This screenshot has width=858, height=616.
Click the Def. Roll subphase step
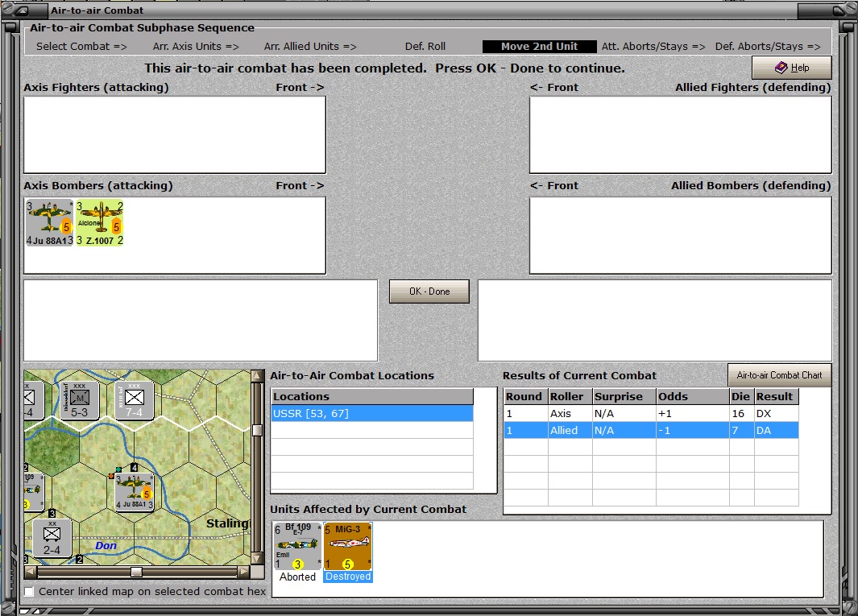(x=425, y=47)
